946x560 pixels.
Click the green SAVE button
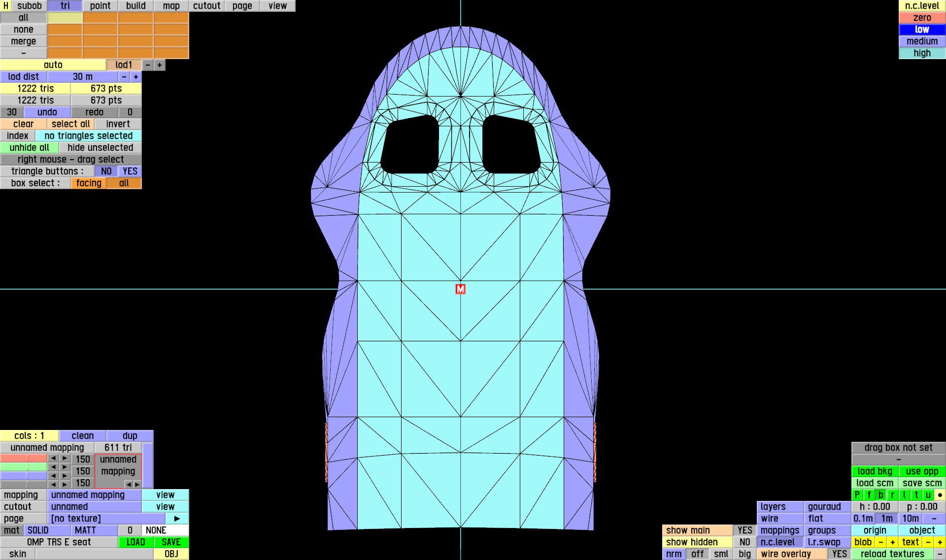171,542
